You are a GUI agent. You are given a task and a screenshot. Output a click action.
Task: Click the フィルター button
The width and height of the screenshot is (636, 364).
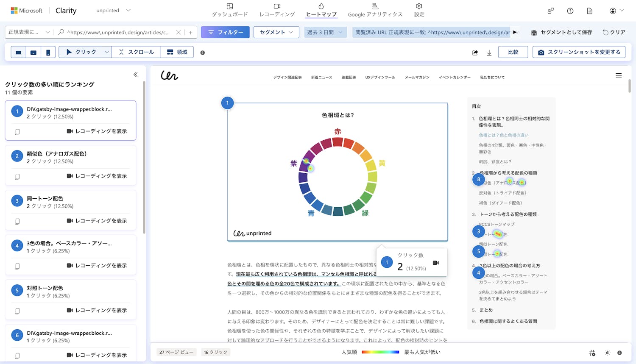pos(225,32)
